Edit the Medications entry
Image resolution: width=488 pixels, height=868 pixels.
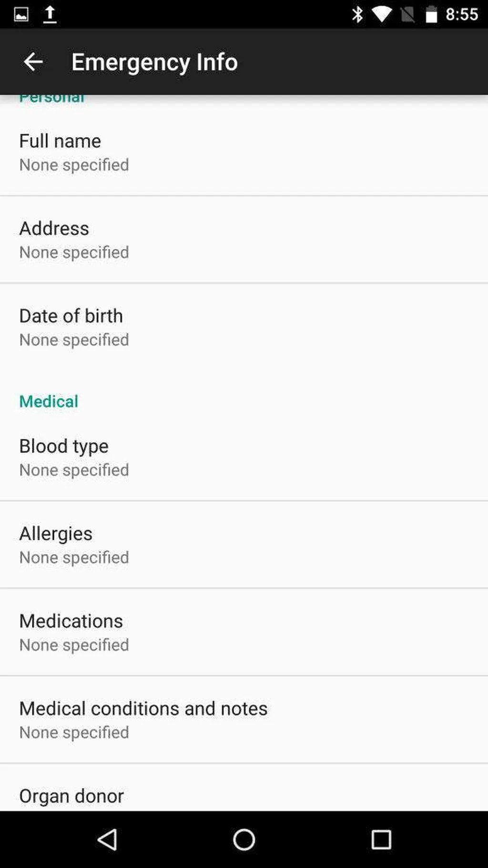coord(244,632)
